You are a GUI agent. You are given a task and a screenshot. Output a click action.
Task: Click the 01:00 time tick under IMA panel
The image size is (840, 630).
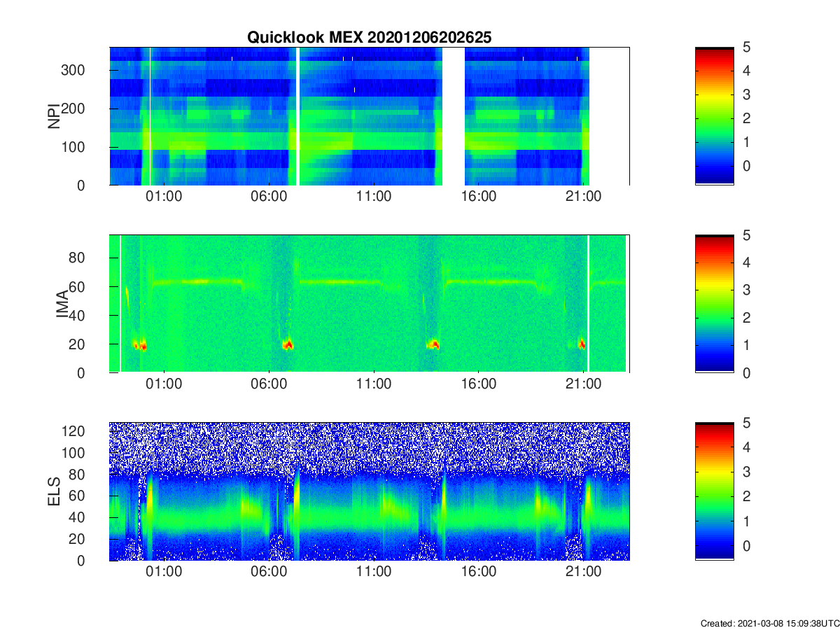pos(164,384)
